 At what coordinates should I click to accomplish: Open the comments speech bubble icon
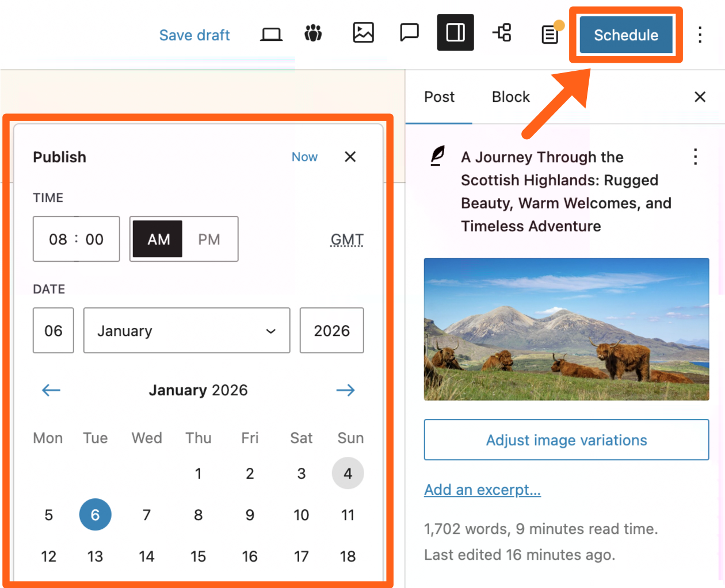click(409, 33)
